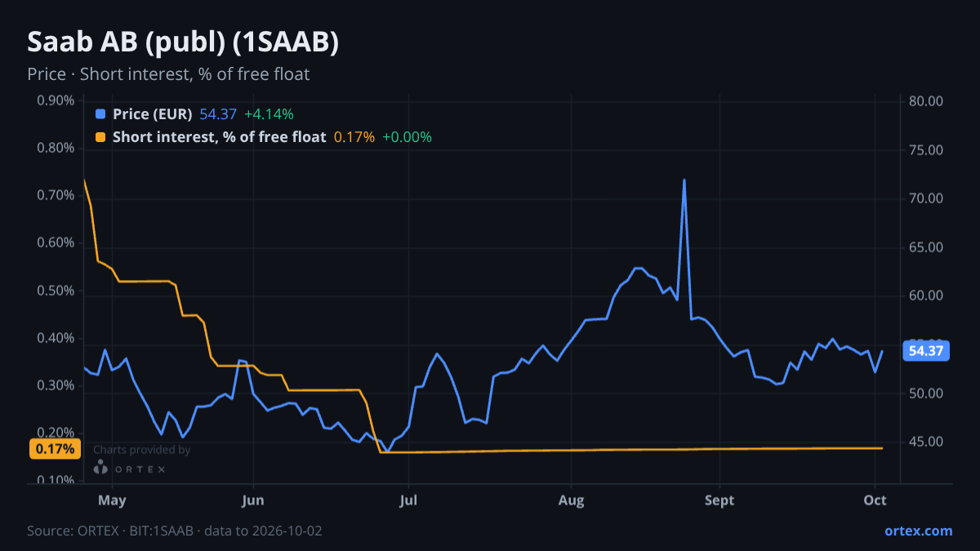Click the 65.00 right axis label
Viewport: 980px width, 551px height.
pyautogui.click(x=926, y=247)
